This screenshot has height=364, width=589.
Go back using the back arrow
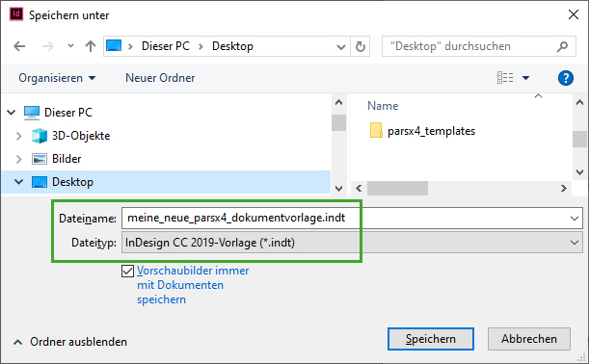19,46
